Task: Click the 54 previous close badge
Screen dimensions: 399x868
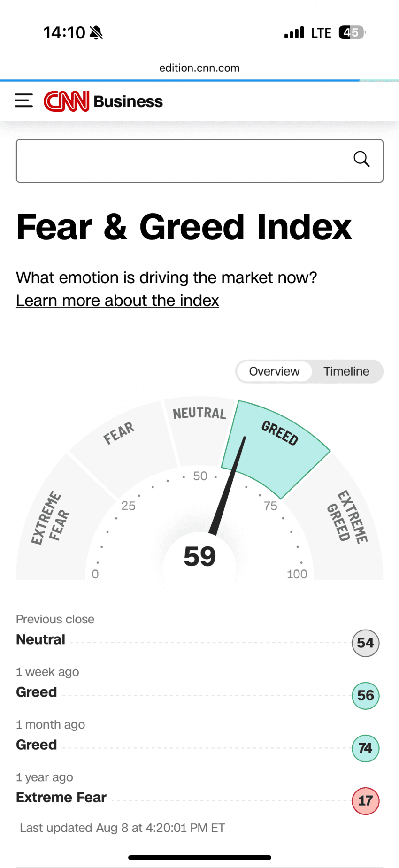Action: [x=365, y=643]
